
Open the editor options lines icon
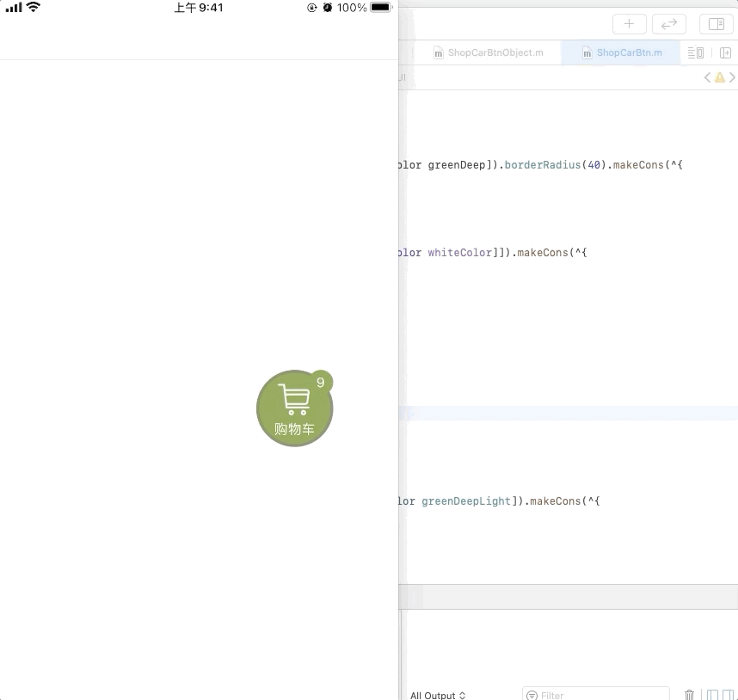(696, 52)
